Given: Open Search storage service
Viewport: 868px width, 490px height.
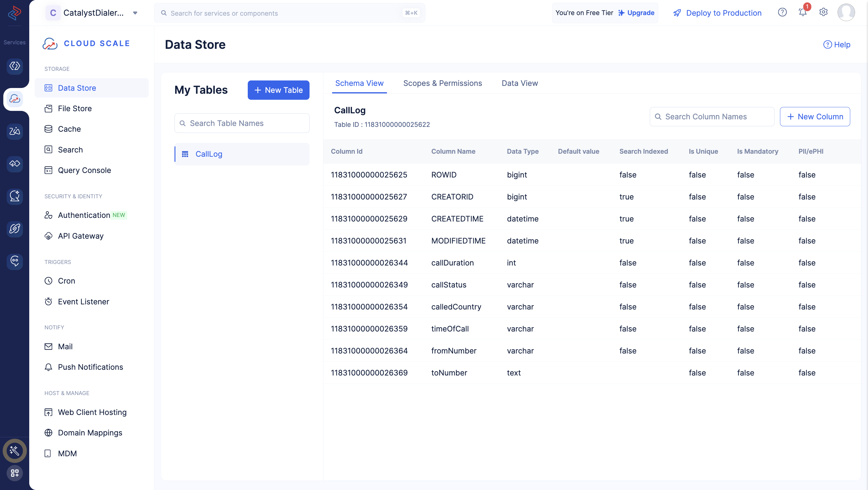Looking at the screenshot, I should [x=70, y=149].
